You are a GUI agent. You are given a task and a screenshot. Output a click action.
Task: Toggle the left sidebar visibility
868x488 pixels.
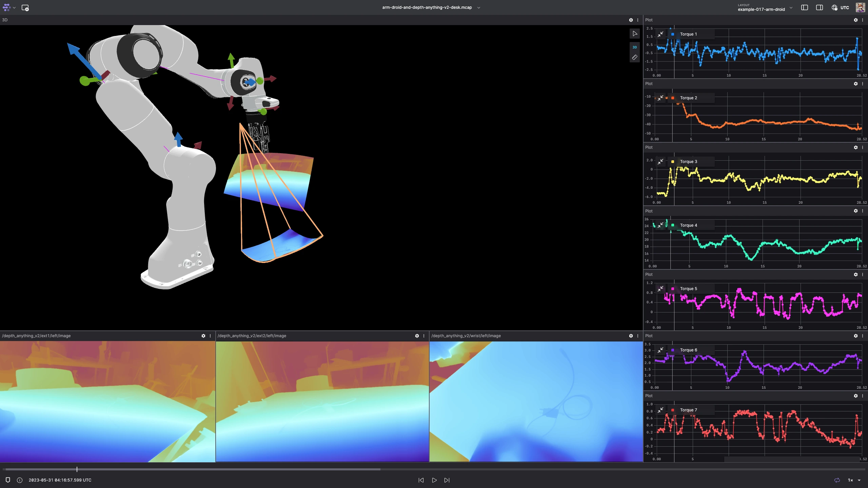(x=804, y=7)
